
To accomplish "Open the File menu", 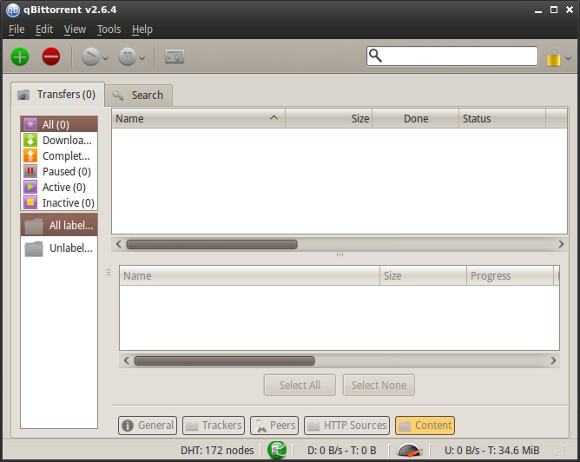I will 17,29.
